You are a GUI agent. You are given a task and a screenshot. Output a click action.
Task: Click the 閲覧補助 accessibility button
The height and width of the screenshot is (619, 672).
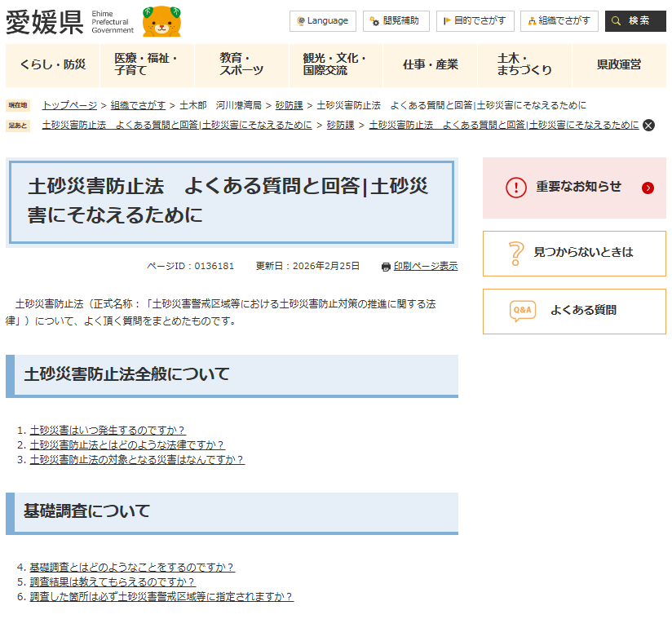(396, 21)
